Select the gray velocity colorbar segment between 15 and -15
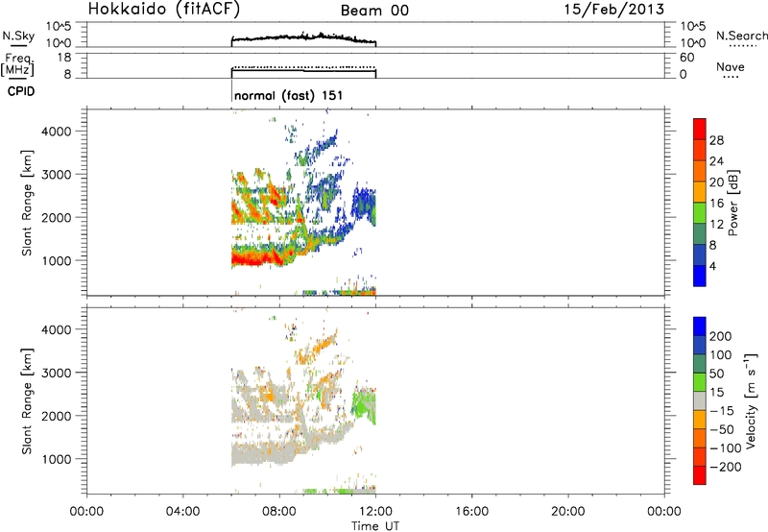 tap(700, 400)
